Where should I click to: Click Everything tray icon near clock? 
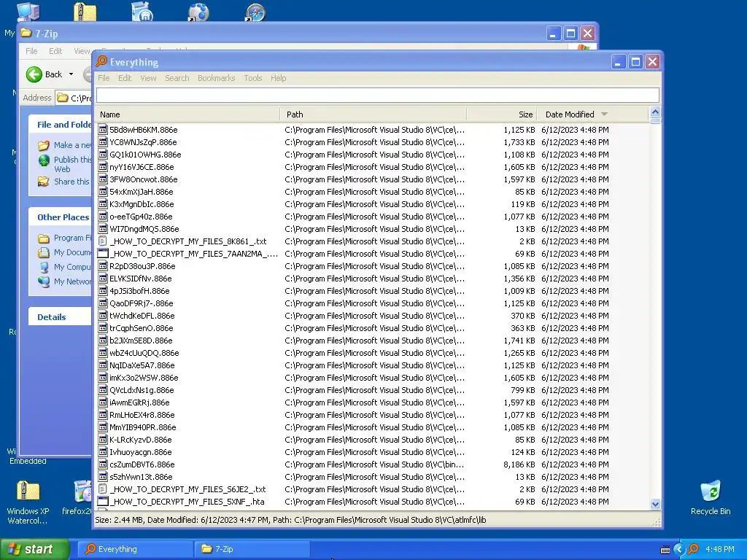point(693,550)
